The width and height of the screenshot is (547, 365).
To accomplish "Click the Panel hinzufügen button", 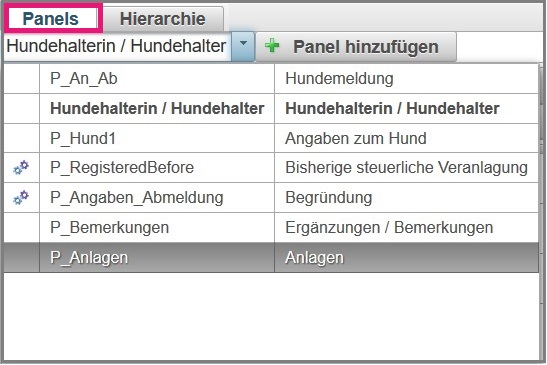I will click(356, 47).
